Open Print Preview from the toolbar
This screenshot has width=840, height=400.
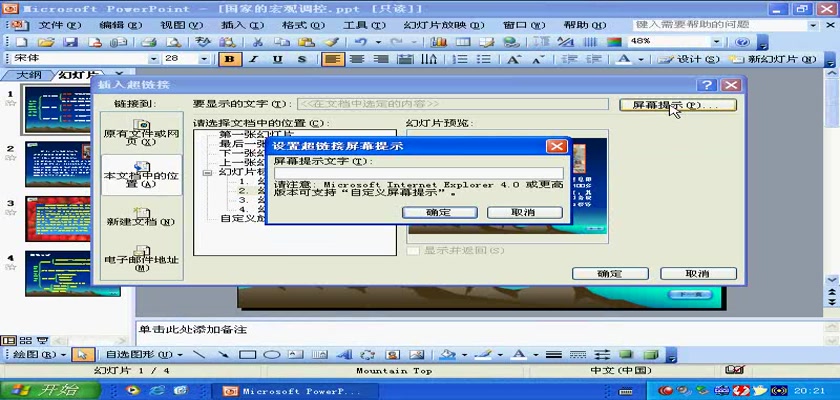pos(173,42)
